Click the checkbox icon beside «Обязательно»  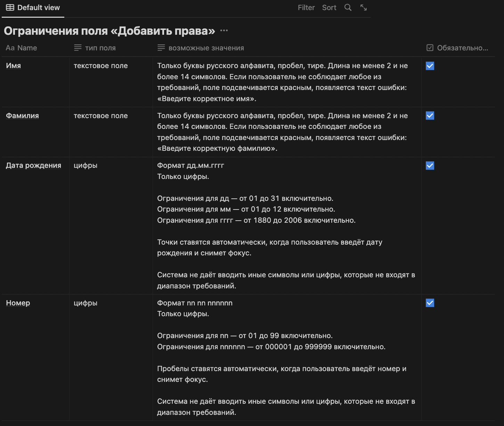coord(430,48)
